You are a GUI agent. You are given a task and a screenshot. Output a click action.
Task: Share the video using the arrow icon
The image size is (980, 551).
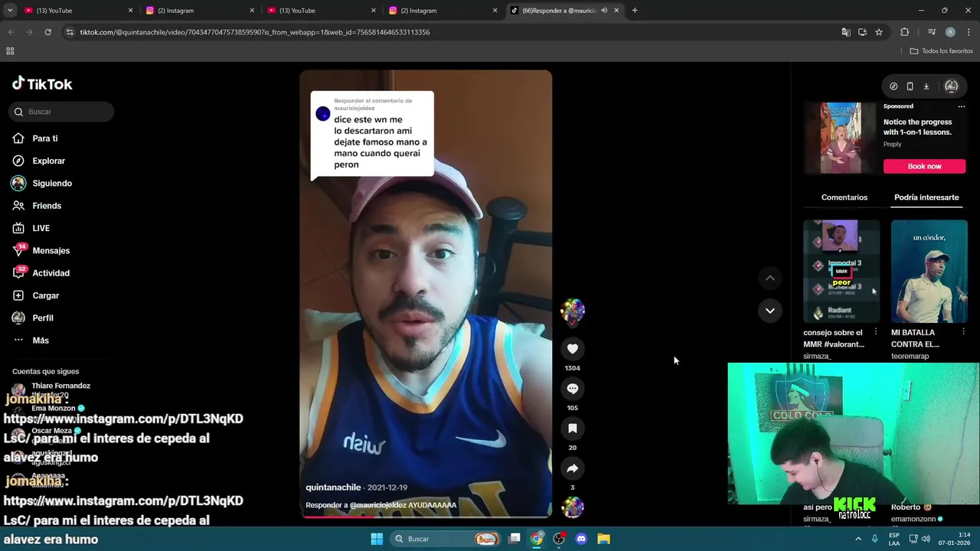click(x=572, y=468)
